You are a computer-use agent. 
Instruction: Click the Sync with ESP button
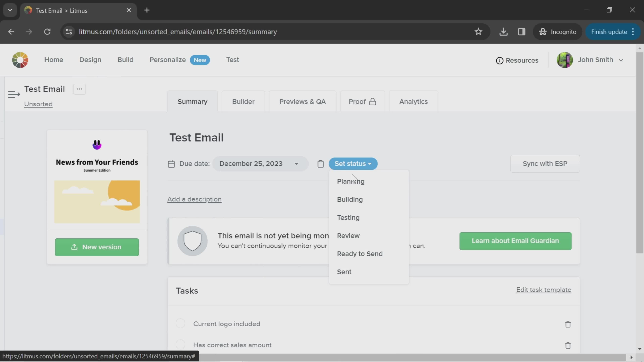pyautogui.click(x=545, y=164)
